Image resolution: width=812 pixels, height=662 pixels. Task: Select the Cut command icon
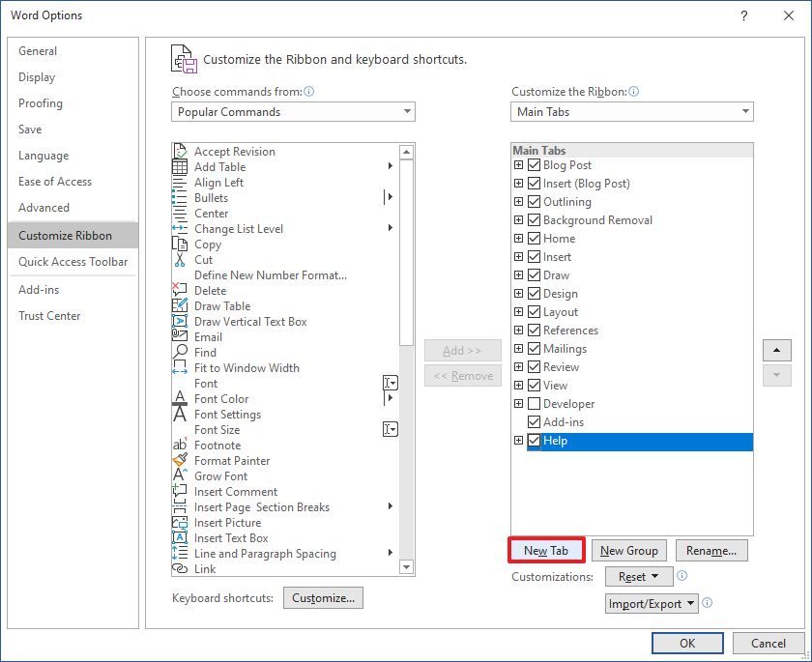coord(181,260)
